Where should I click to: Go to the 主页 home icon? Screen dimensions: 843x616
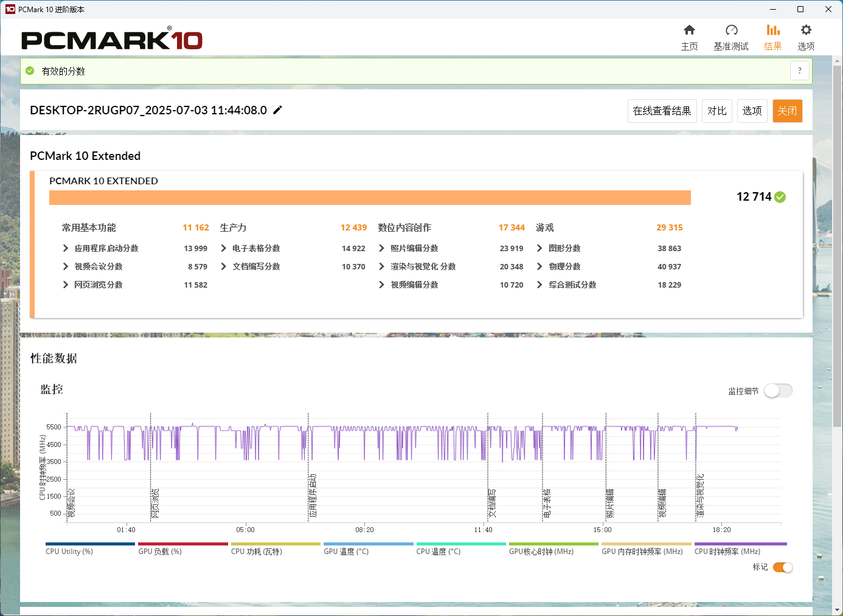[689, 30]
